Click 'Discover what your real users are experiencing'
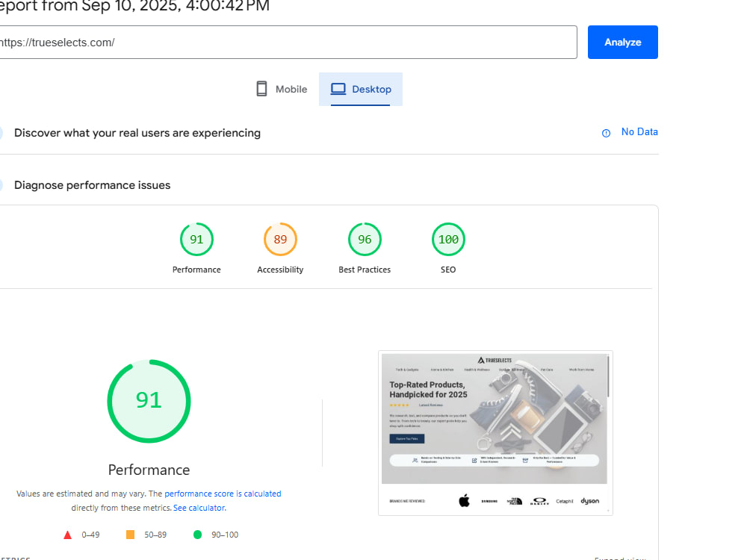The height and width of the screenshot is (560, 747). (137, 133)
